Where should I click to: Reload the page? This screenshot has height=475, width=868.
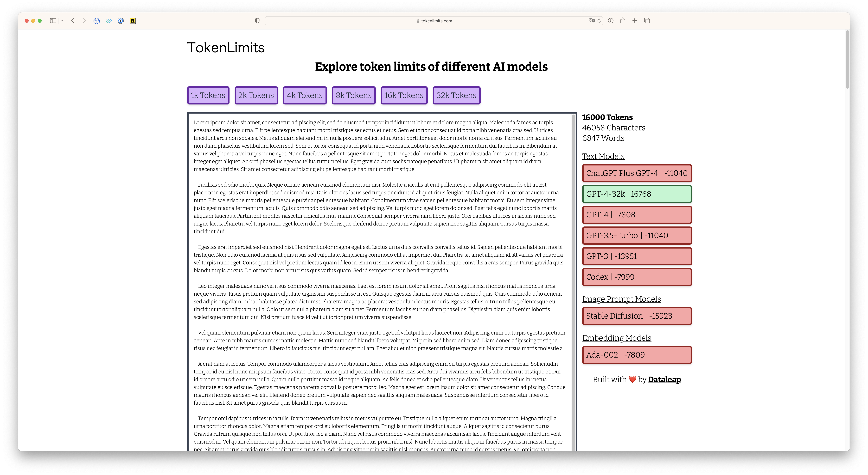tap(599, 21)
